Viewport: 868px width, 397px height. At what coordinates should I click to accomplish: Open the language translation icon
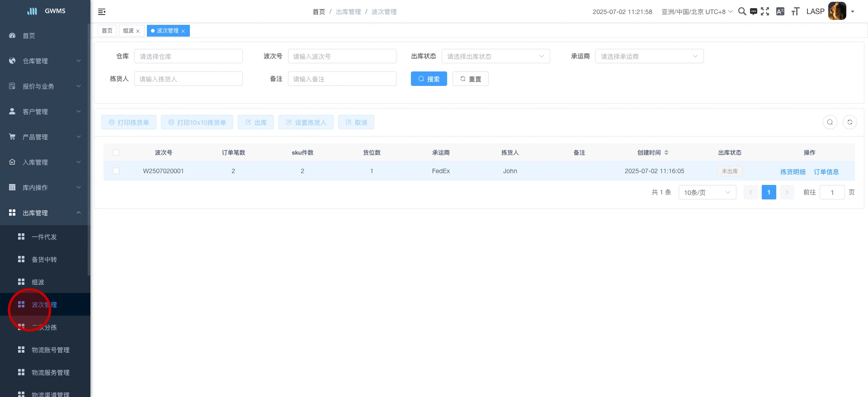point(780,12)
